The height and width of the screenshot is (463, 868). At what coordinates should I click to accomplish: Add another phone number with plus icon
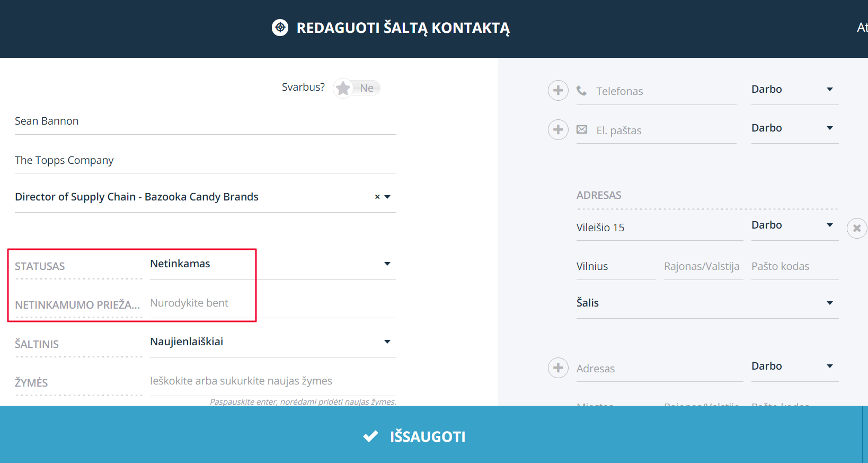pos(558,91)
